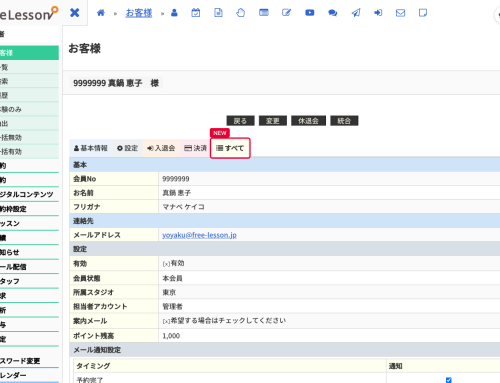Click the 9999999 真鍋 恵子 様 title
Image resolution: width=500 pixels, height=383 pixels.
coord(116,83)
